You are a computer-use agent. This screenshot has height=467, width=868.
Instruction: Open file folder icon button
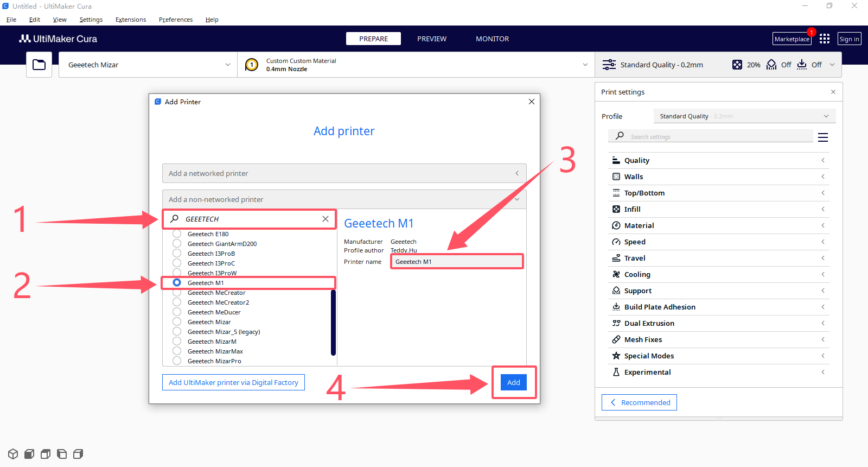(39, 65)
